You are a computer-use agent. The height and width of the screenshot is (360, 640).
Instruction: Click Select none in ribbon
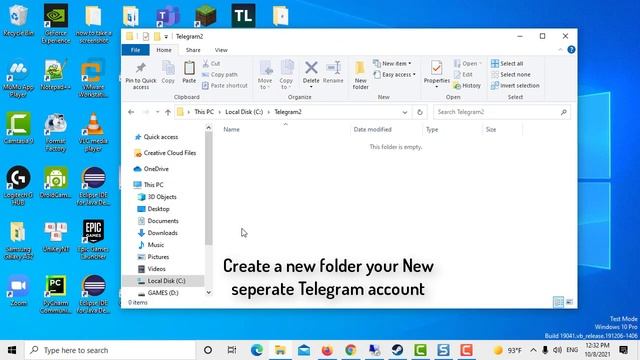[511, 75]
